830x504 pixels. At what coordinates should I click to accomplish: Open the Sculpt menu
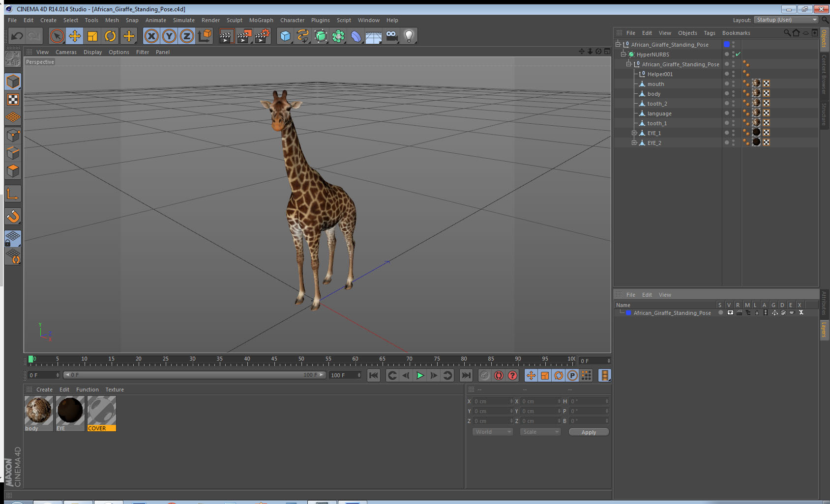pyautogui.click(x=235, y=20)
